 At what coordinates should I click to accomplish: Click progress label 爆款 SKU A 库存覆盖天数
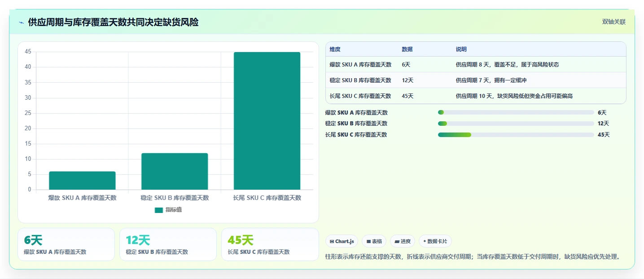pyautogui.click(x=356, y=113)
